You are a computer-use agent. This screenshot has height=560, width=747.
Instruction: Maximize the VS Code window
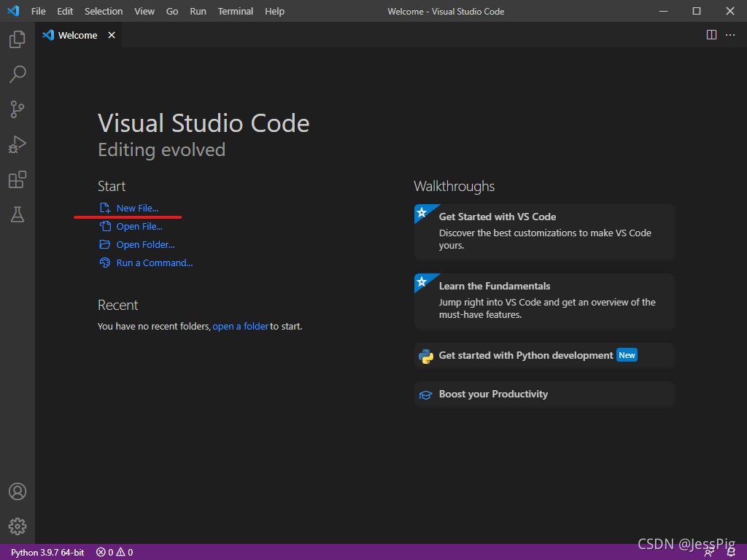[697, 11]
